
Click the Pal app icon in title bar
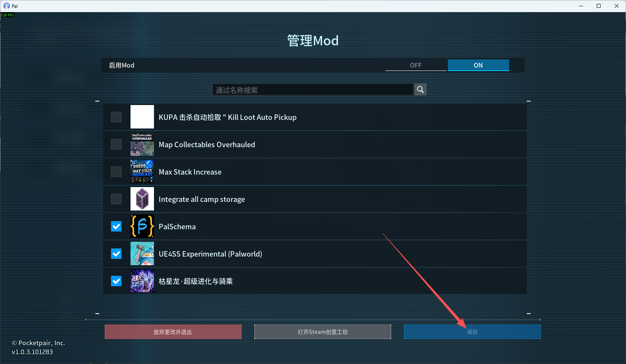coord(7,6)
